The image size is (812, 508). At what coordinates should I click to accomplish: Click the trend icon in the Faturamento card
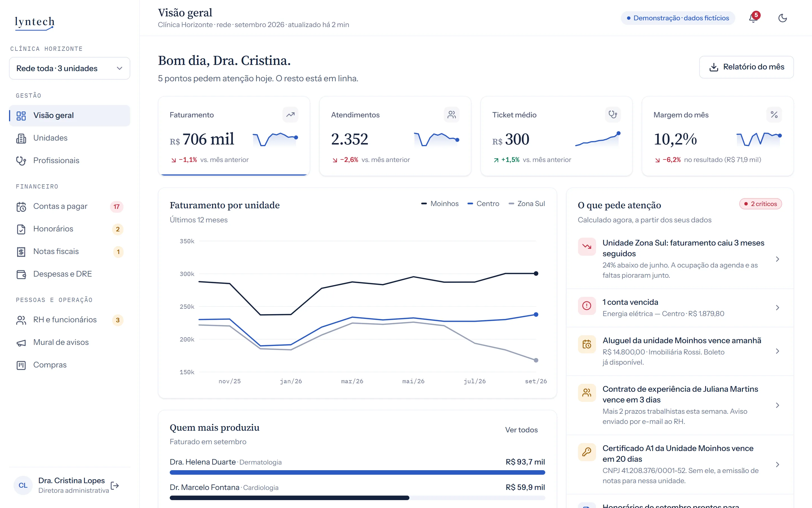click(290, 115)
